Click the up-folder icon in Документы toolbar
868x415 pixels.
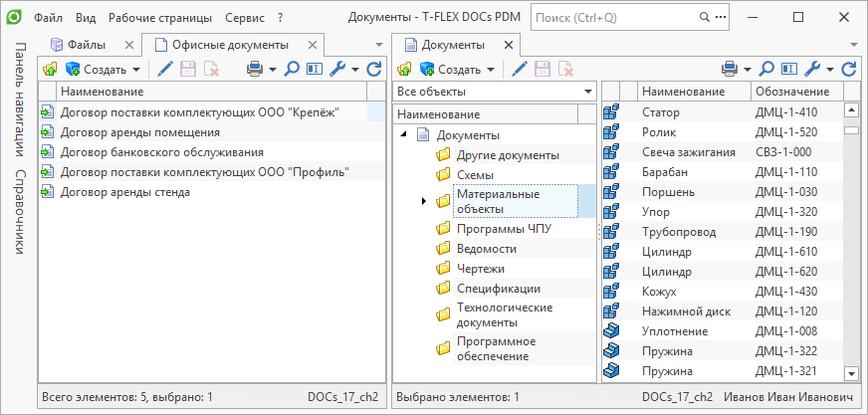click(x=404, y=70)
